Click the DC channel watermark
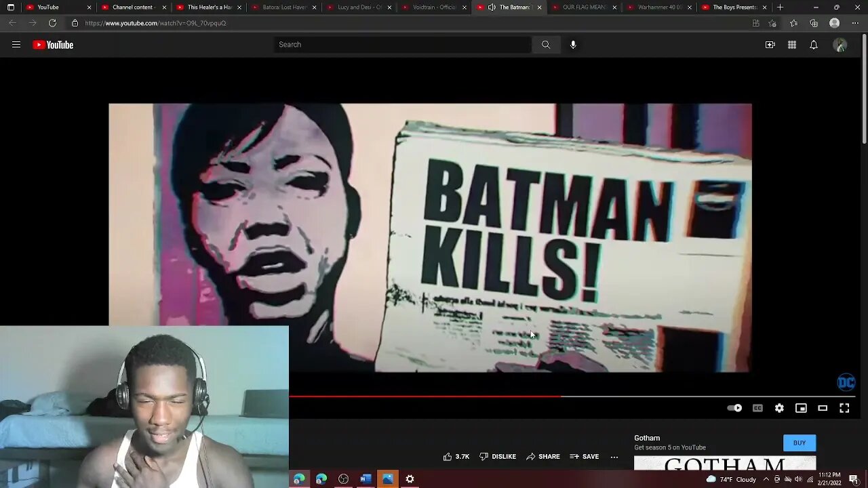This screenshot has height=488, width=868. click(x=846, y=382)
